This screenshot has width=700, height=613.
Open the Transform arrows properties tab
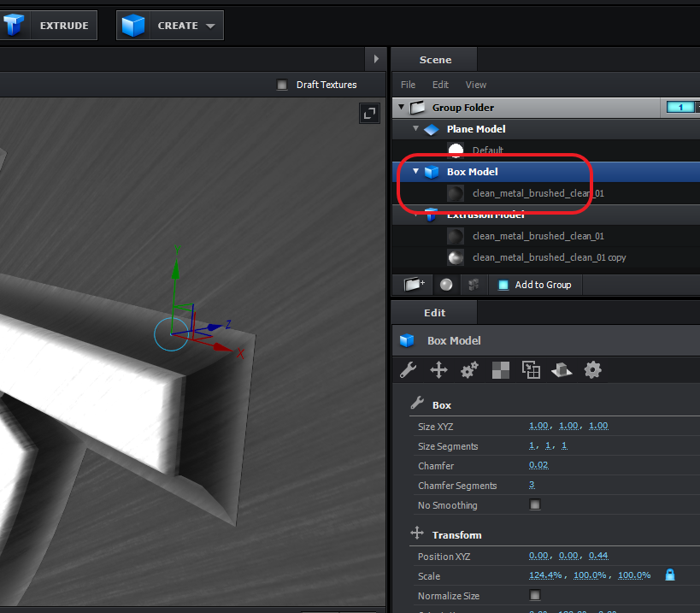click(438, 370)
